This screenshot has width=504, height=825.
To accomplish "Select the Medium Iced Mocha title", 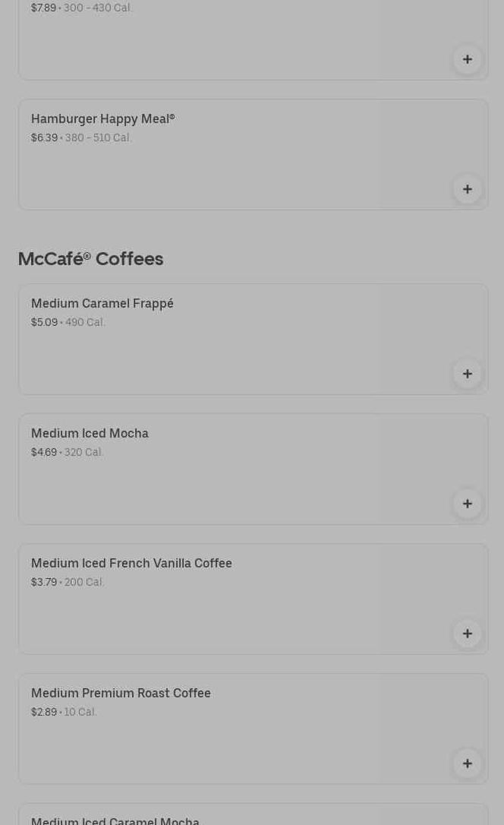I will tap(90, 433).
